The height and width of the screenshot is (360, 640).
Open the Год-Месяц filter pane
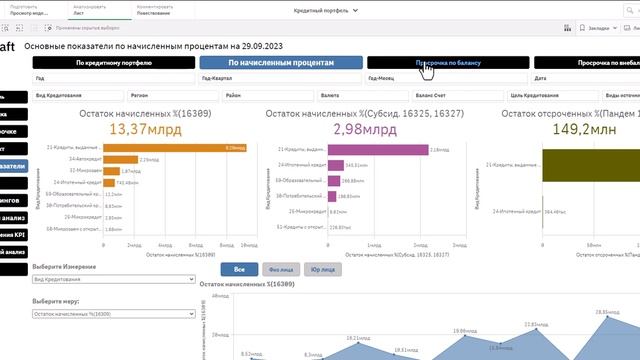click(x=447, y=78)
